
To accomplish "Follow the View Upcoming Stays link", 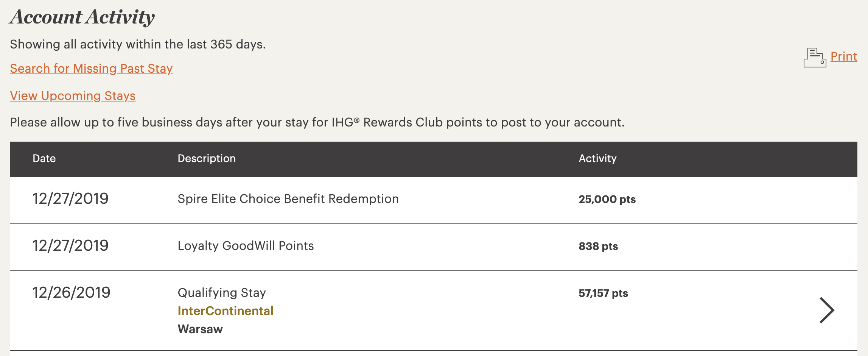I will click(x=73, y=96).
